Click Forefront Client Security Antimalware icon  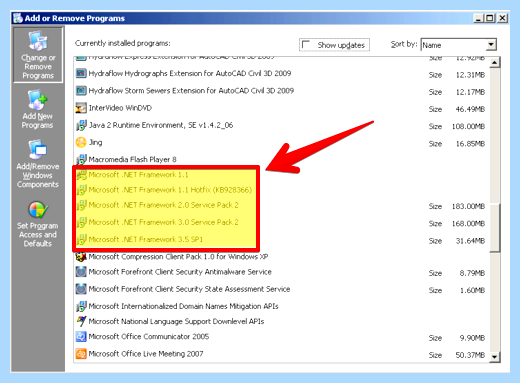click(x=81, y=272)
